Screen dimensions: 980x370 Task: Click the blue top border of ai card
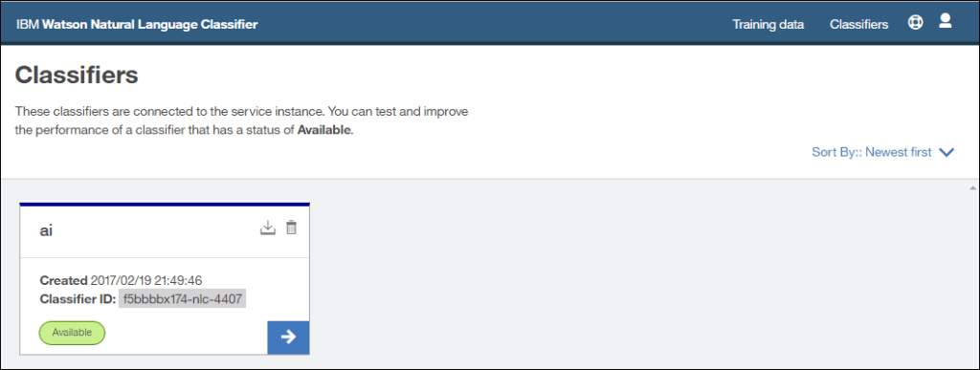[x=165, y=204]
